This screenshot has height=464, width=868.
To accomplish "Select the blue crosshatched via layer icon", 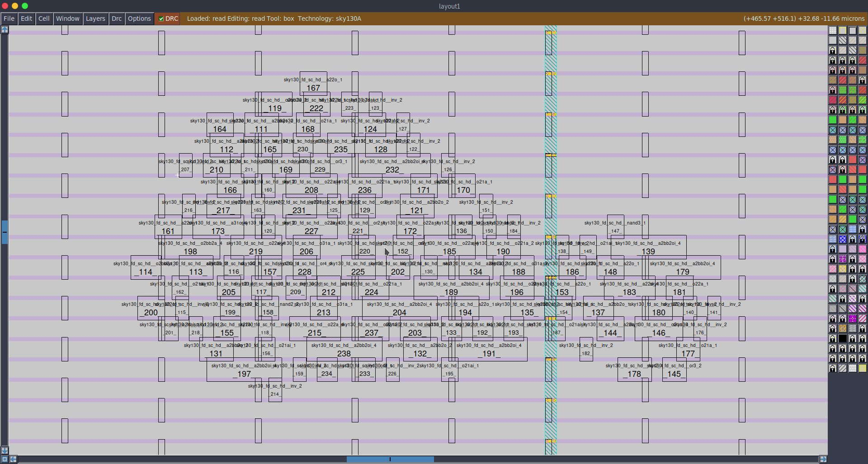I will click(x=832, y=130).
